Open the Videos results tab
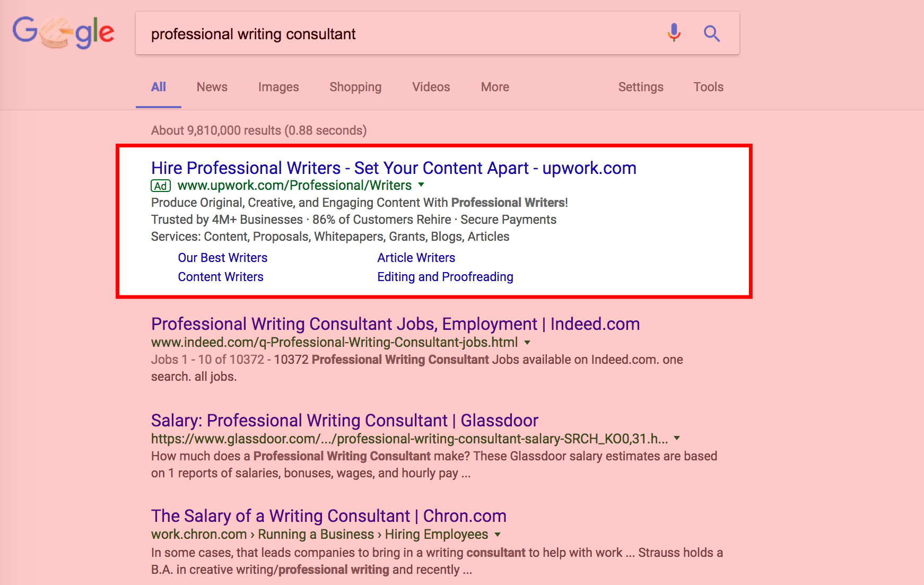Image resolution: width=924 pixels, height=585 pixels. click(x=431, y=87)
